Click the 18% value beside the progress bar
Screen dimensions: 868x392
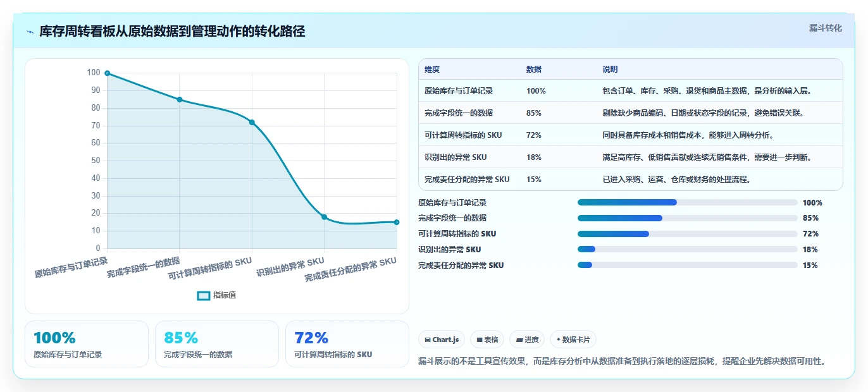(810, 250)
